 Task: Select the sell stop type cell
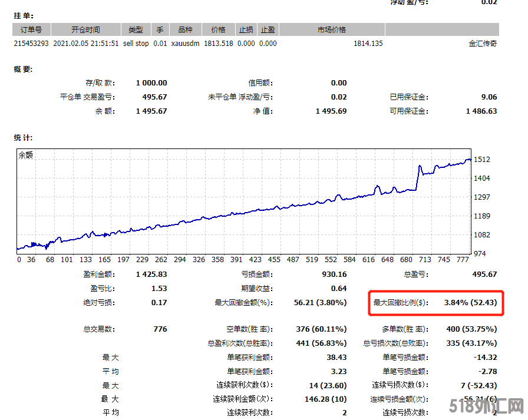[x=136, y=44]
